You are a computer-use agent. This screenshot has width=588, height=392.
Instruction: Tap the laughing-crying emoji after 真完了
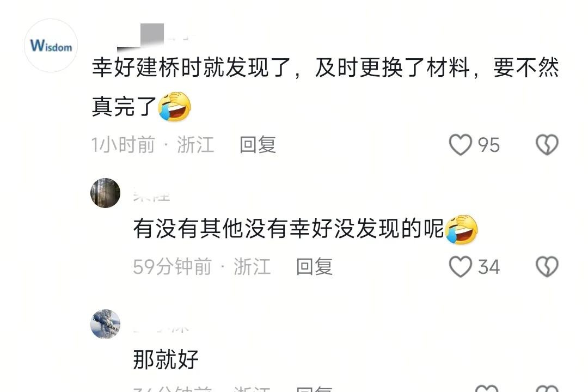pos(174,106)
